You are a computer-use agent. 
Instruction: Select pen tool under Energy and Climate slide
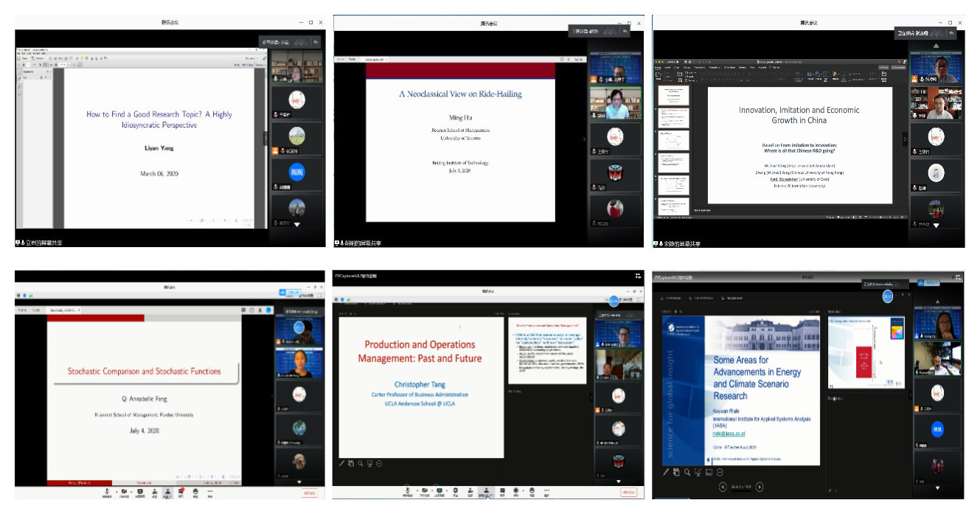click(x=666, y=472)
